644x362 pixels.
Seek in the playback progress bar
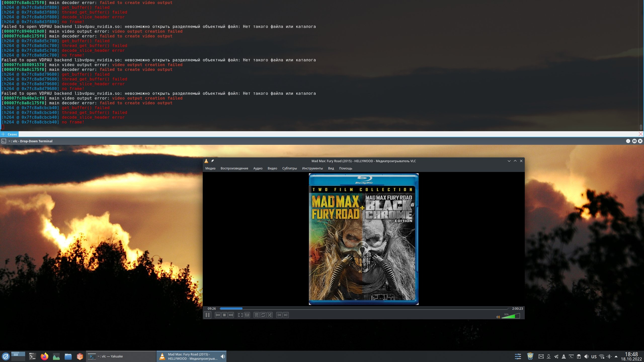pos(364,308)
